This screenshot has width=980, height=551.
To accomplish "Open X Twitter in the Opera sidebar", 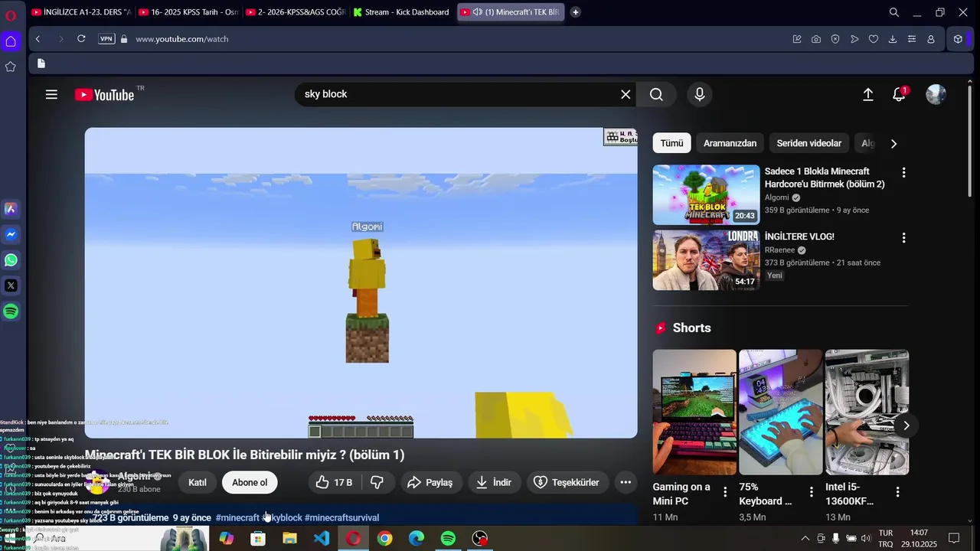I will [x=11, y=285].
